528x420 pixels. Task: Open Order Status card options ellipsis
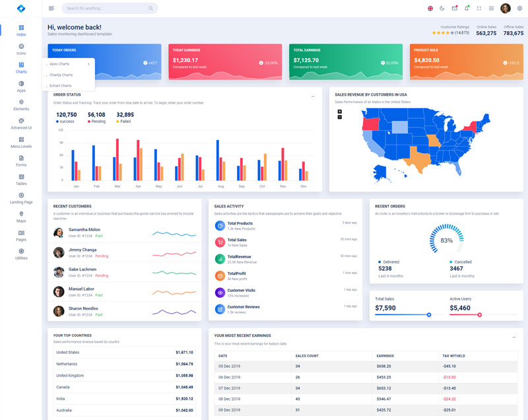313,96
